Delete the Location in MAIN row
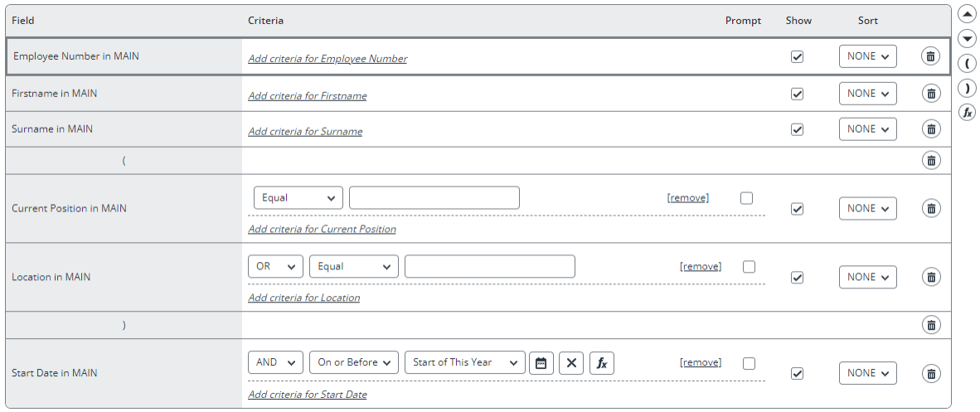Image resolution: width=980 pixels, height=412 pixels. tap(931, 277)
